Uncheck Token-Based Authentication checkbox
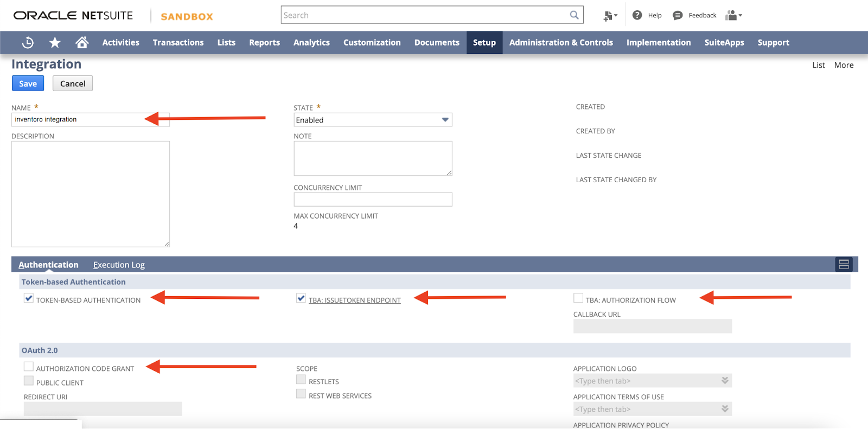This screenshot has width=868, height=429. (29, 298)
